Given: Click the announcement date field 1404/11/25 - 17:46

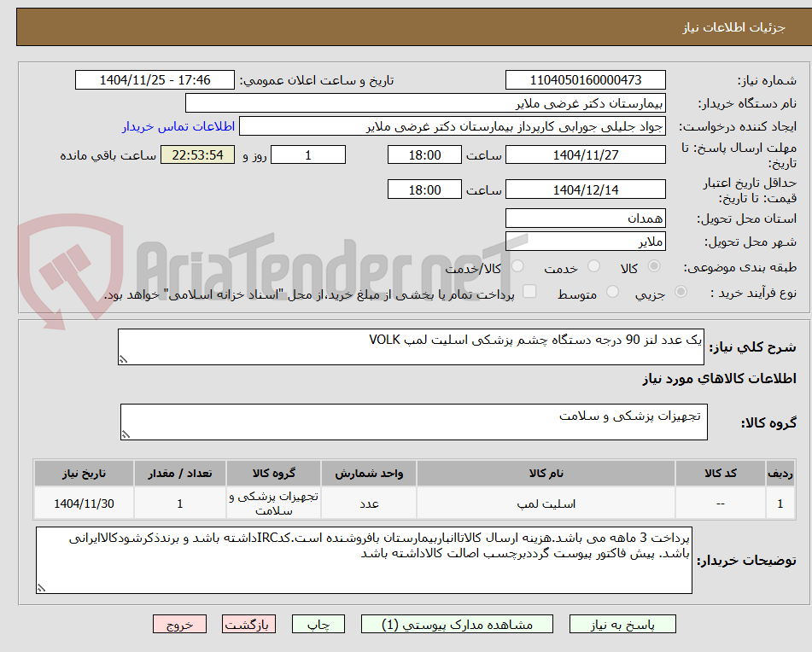Looking at the screenshot, I should (155, 80).
